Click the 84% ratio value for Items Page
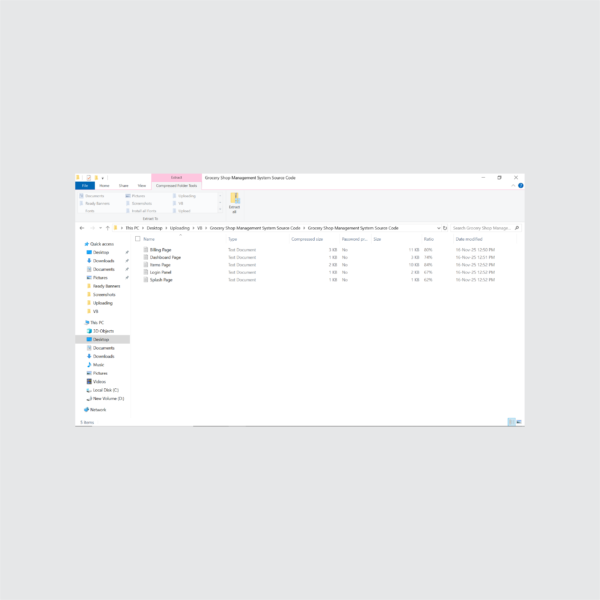 pos(428,265)
